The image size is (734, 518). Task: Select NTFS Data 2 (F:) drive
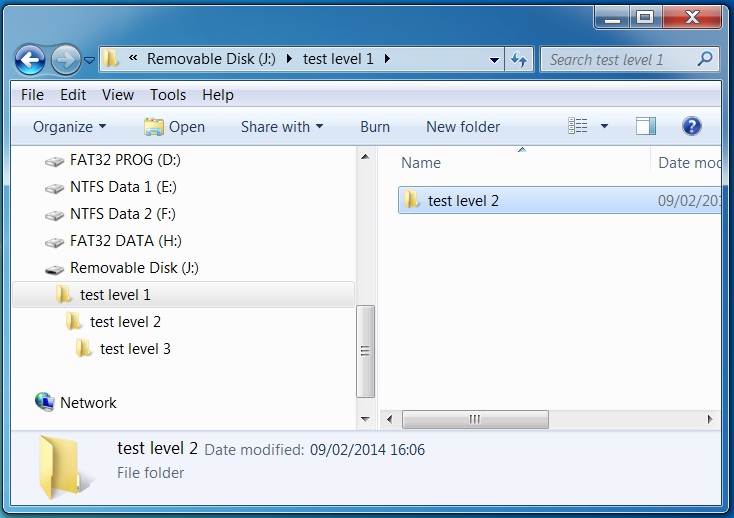coord(123,214)
